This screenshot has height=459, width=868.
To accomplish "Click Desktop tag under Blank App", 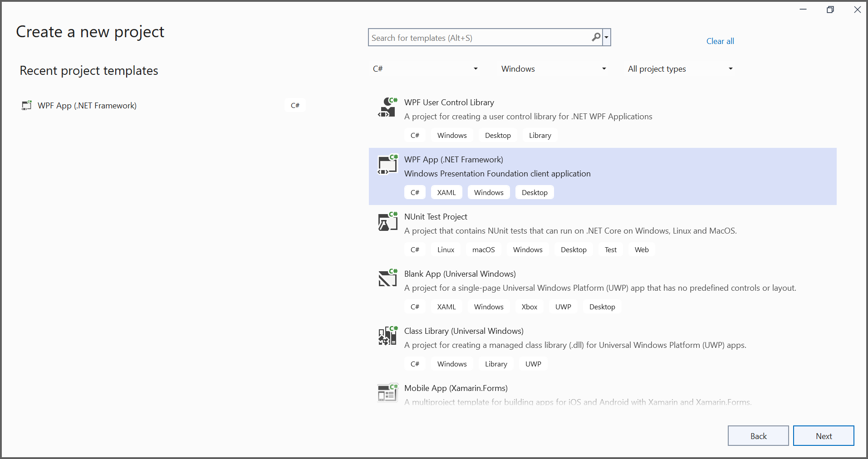I will [x=602, y=307].
